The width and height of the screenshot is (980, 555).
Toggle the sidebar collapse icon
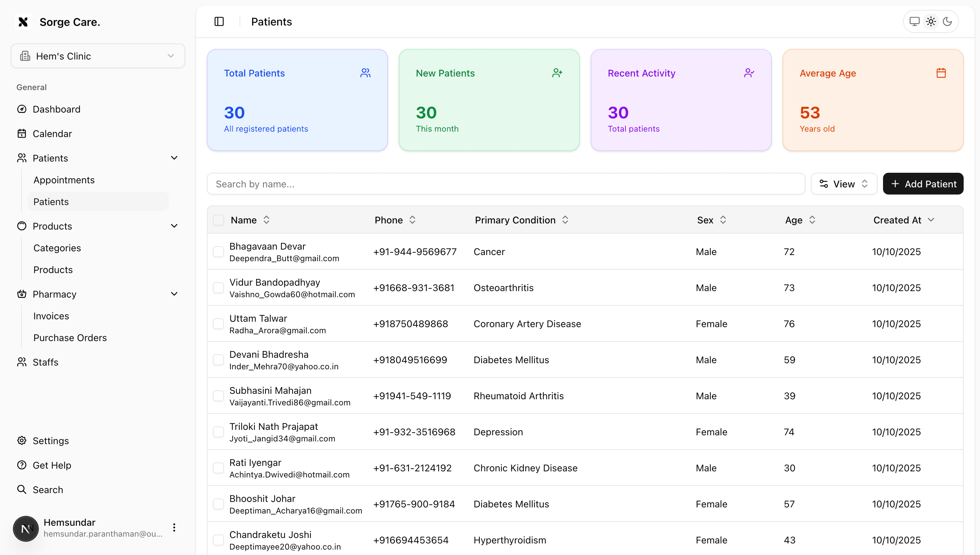(x=219, y=21)
